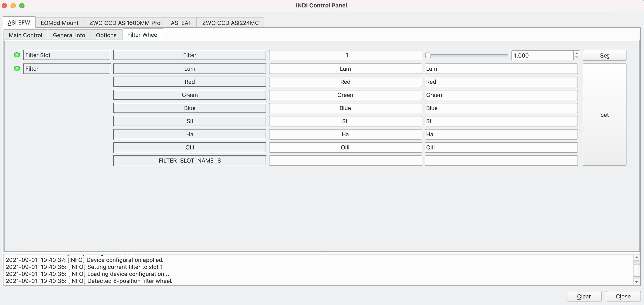
Task: Edit the Ha filter name input
Action: [x=501, y=134]
